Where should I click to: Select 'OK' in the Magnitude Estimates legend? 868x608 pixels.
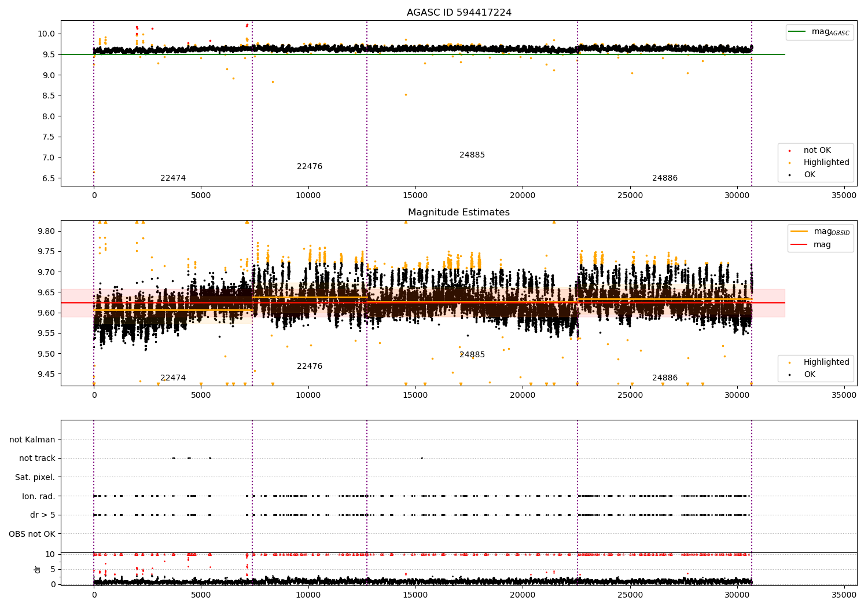pyautogui.click(x=810, y=375)
